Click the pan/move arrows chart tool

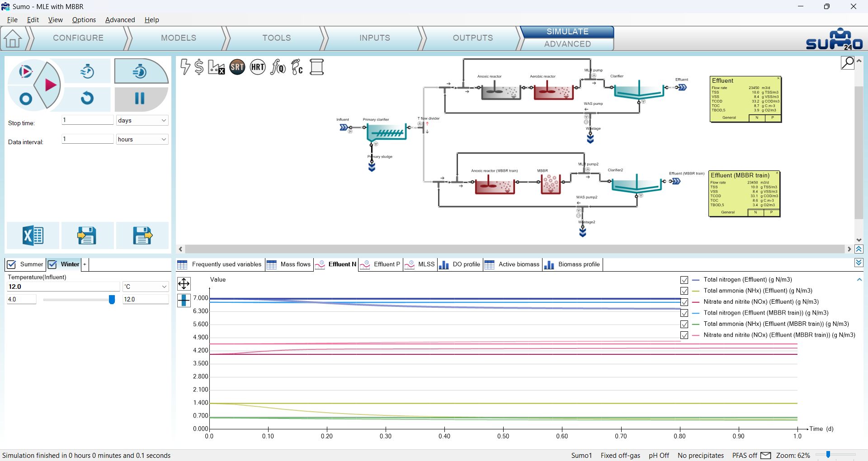click(184, 283)
